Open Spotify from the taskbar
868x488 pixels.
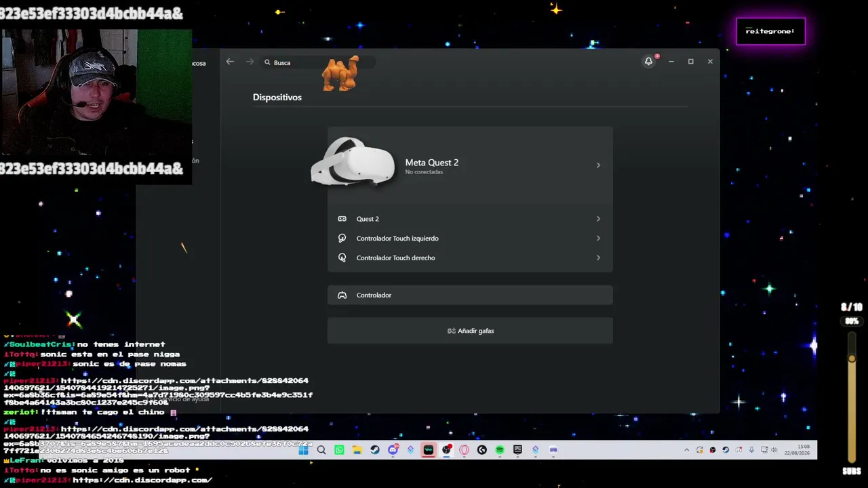(x=500, y=449)
